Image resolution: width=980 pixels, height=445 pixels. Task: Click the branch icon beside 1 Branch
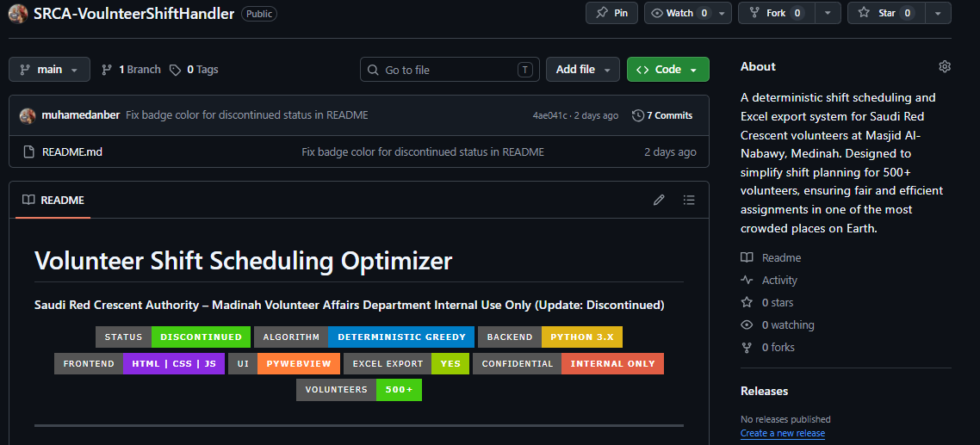tap(107, 70)
